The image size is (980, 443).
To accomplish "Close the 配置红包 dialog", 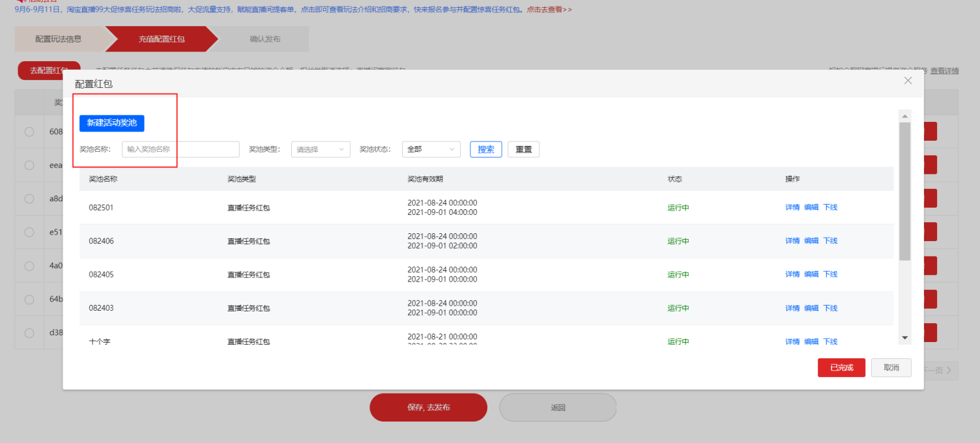I will click(908, 80).
